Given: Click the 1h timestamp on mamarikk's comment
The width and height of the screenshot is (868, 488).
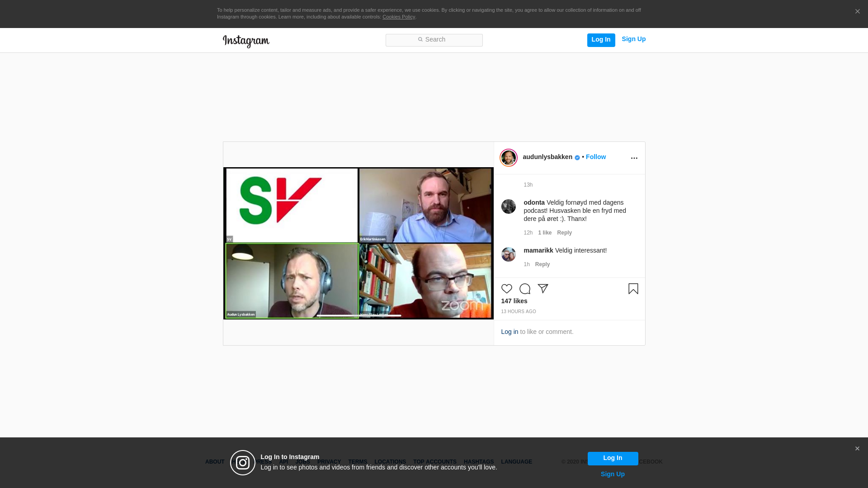Looking at the screenshot, I should click(527, 265).
